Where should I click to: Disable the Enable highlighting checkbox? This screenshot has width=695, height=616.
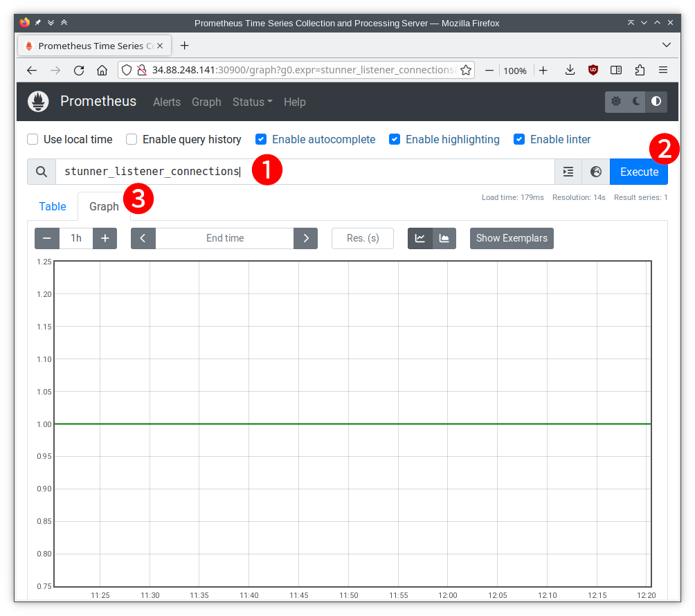click(395, 140)
